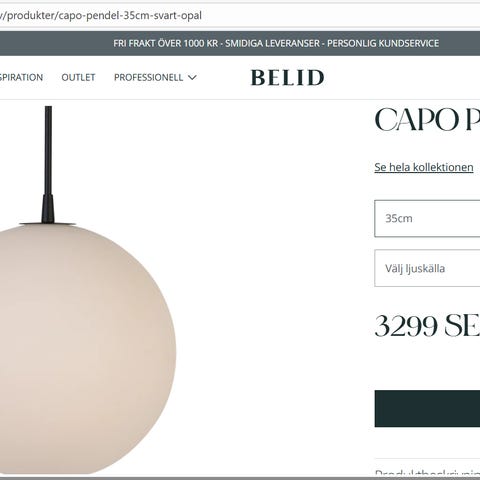Open the PROFESSIONELL menu item
This screenshot has width=480, height=480.
tap(148, 77)
